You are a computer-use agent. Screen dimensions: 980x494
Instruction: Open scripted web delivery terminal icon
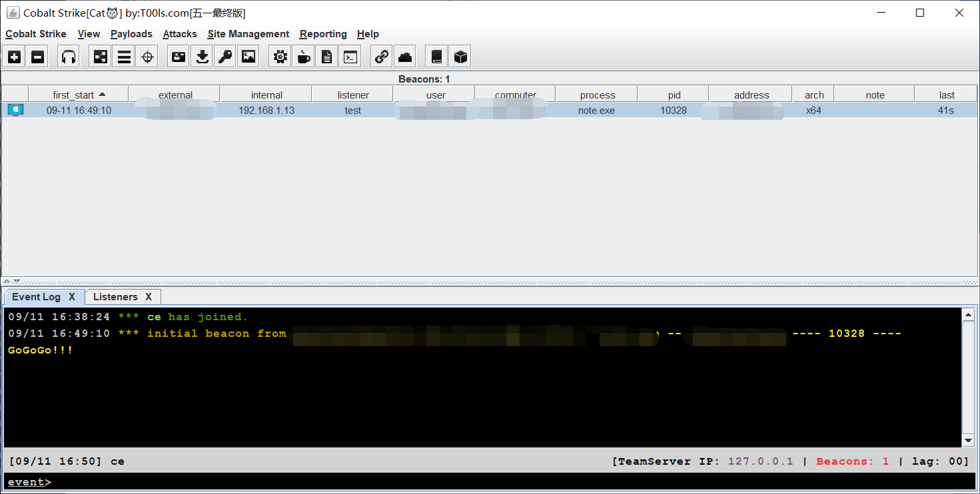point(350,57)
